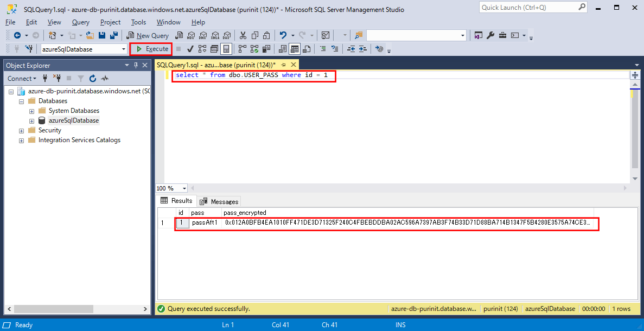Collapse the azure-db-purinit server node

(x=11, y=91)
